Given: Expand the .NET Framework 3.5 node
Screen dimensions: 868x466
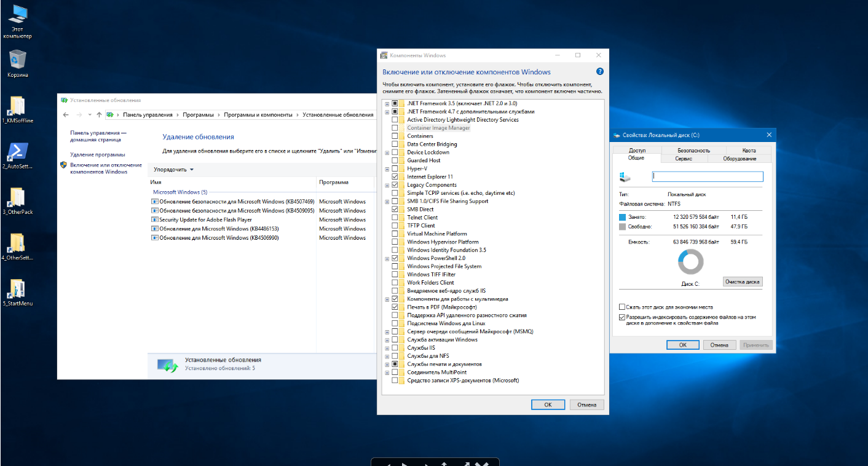Looking at the screenshot, I should pos(387,104).
